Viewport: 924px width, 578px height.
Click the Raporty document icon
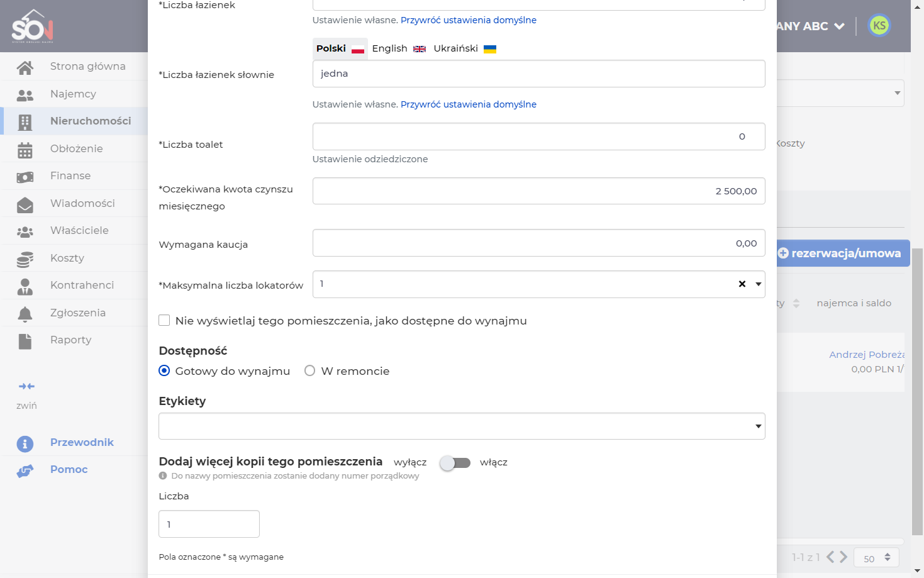(25, 341)
